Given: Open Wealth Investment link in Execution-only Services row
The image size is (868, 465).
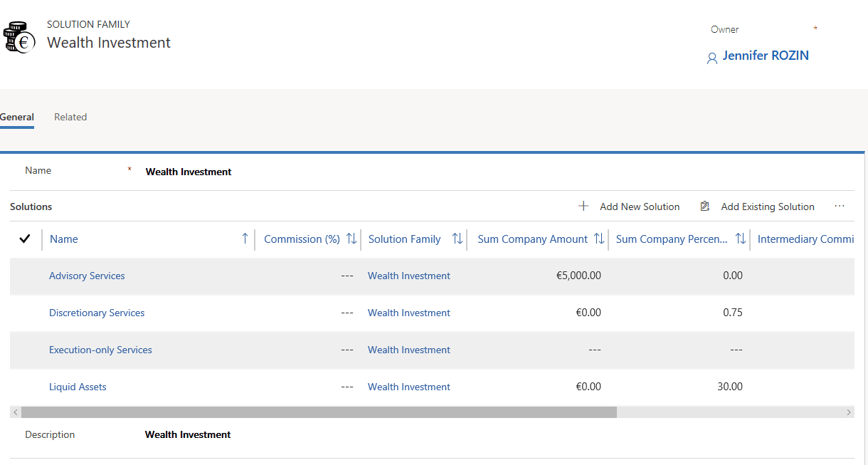Looking at the screenshot, I should click(409, 350).
